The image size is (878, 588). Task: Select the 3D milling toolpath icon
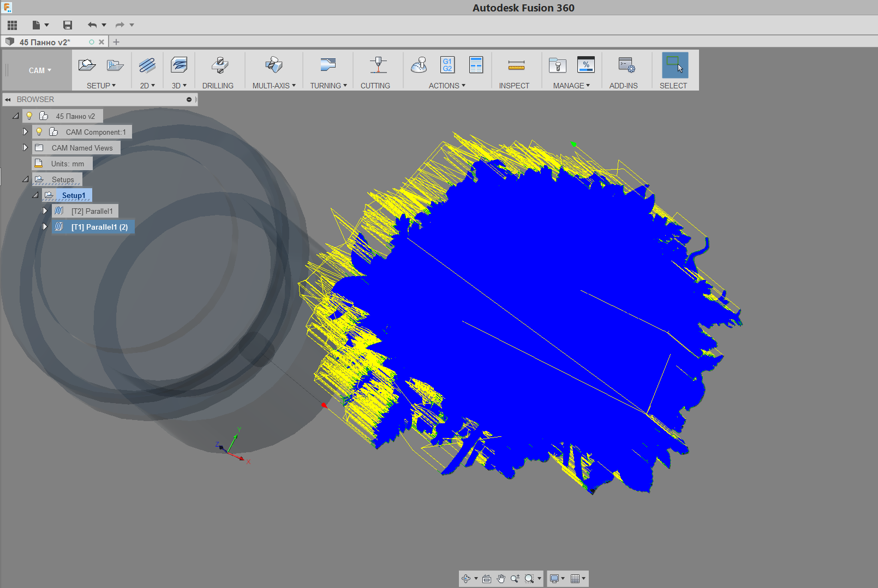point(179,65)
